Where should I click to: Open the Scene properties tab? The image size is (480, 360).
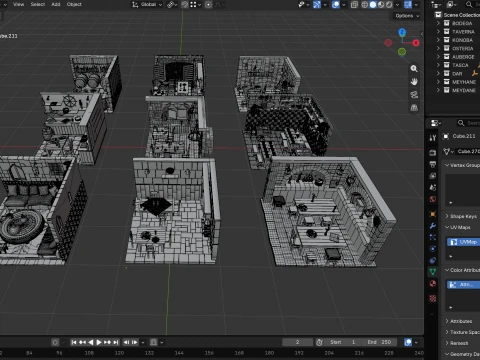433,187
